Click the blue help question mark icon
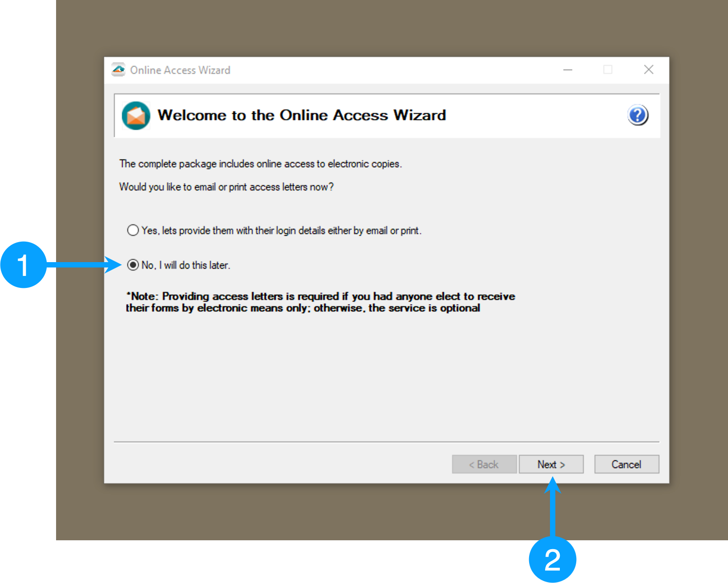 point(638,115)
